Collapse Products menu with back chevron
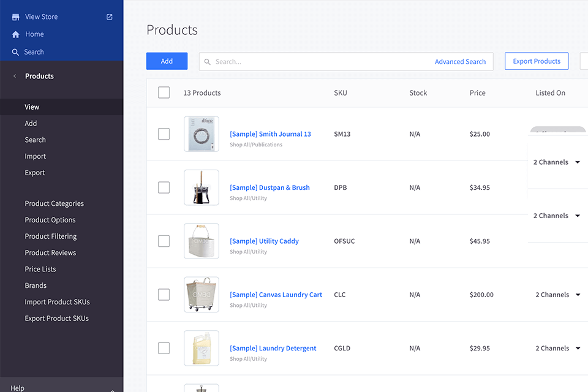This screenshot has height=392, width=588. [x=15, y=77]
